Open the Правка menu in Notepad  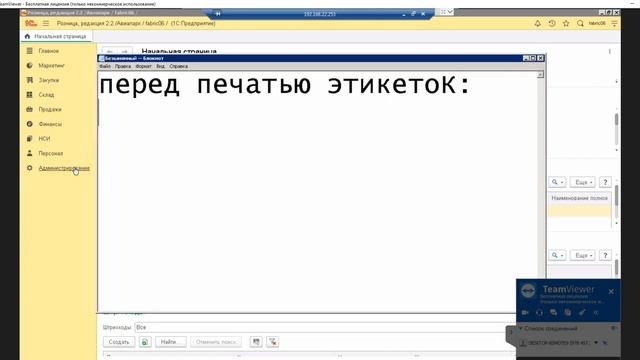click(122, 66)
